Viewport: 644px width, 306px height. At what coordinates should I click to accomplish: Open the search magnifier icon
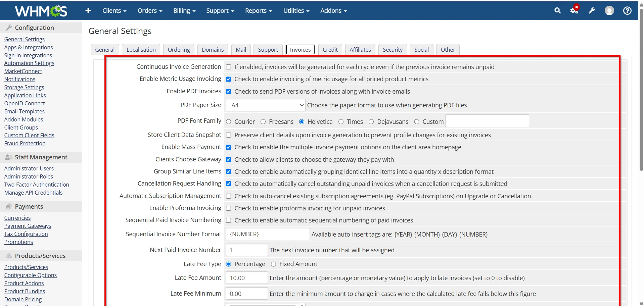[557, 11]
